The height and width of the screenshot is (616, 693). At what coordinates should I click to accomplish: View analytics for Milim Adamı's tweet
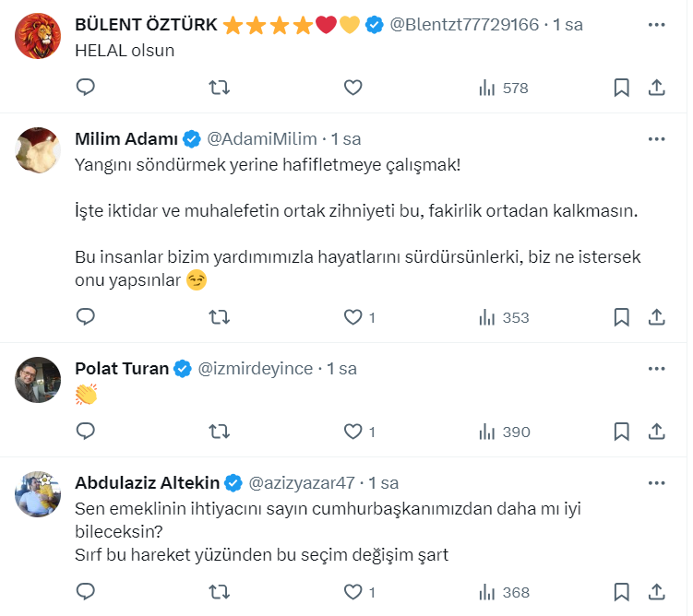(504, 317)
